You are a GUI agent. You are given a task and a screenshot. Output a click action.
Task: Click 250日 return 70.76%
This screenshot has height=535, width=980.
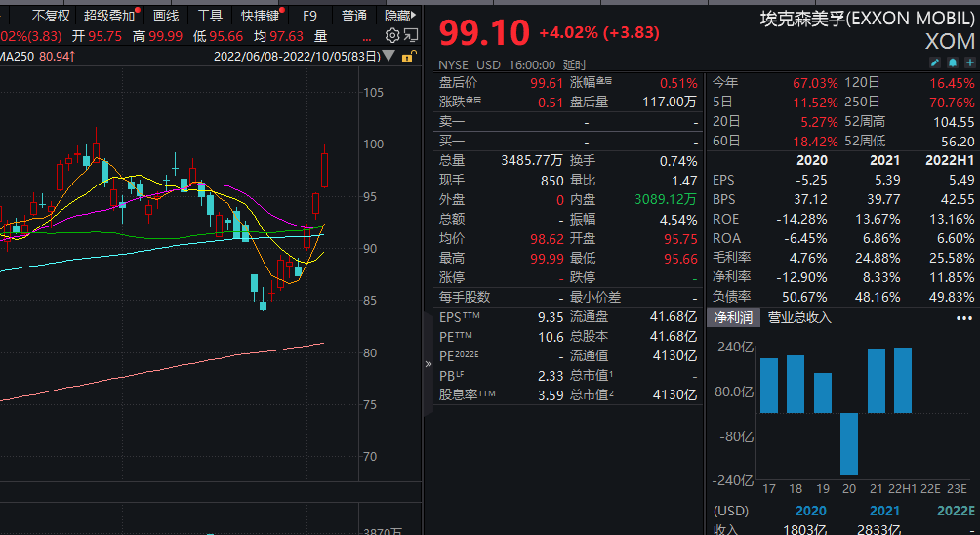click(952, 103)
